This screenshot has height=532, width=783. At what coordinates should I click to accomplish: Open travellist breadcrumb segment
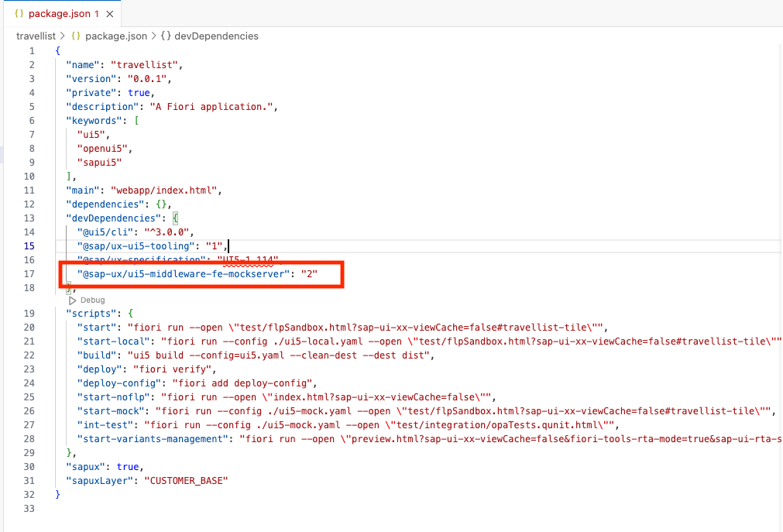tap(36, 36)
